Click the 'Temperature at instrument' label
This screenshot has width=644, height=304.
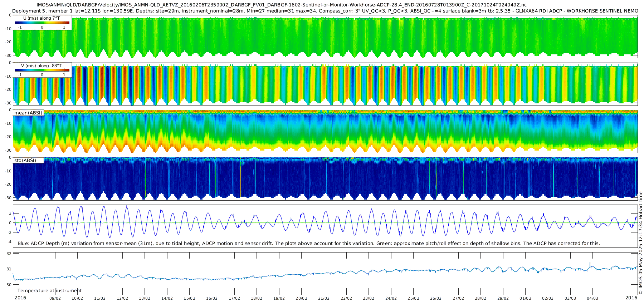[x=49, y=291]
